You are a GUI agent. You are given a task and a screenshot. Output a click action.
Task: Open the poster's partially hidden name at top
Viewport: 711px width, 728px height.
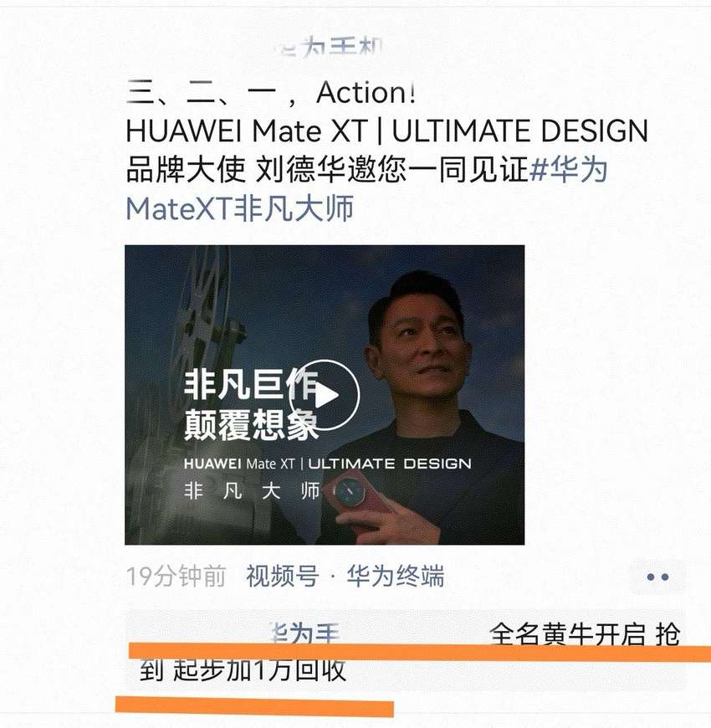tap(330, 48)
